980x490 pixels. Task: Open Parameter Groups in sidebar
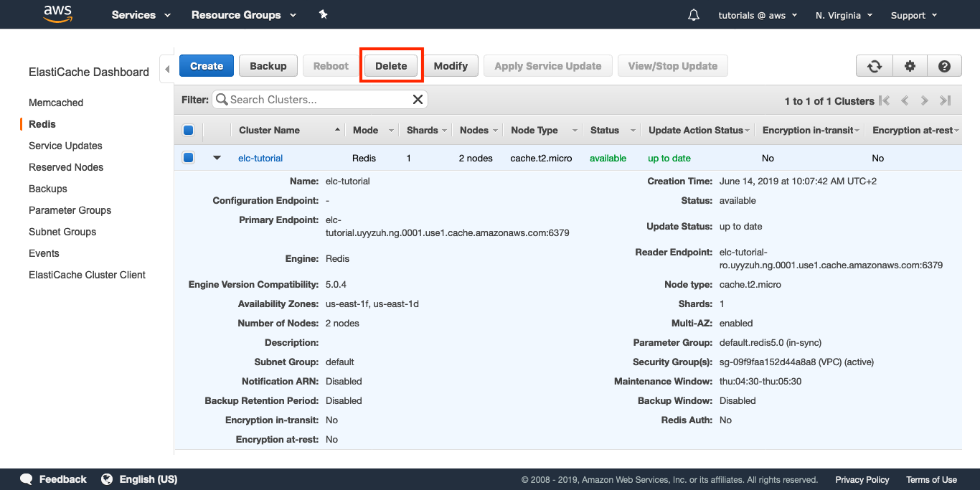pos(70,210)
